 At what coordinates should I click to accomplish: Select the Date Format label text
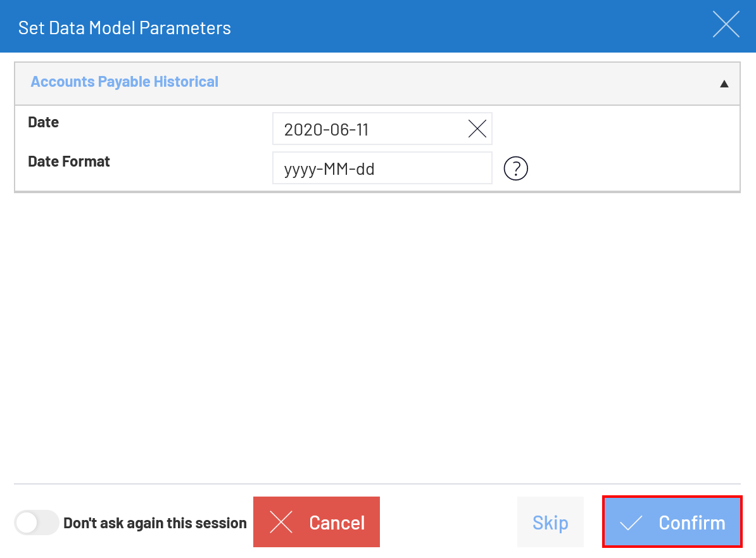click(x=69, y=161)
